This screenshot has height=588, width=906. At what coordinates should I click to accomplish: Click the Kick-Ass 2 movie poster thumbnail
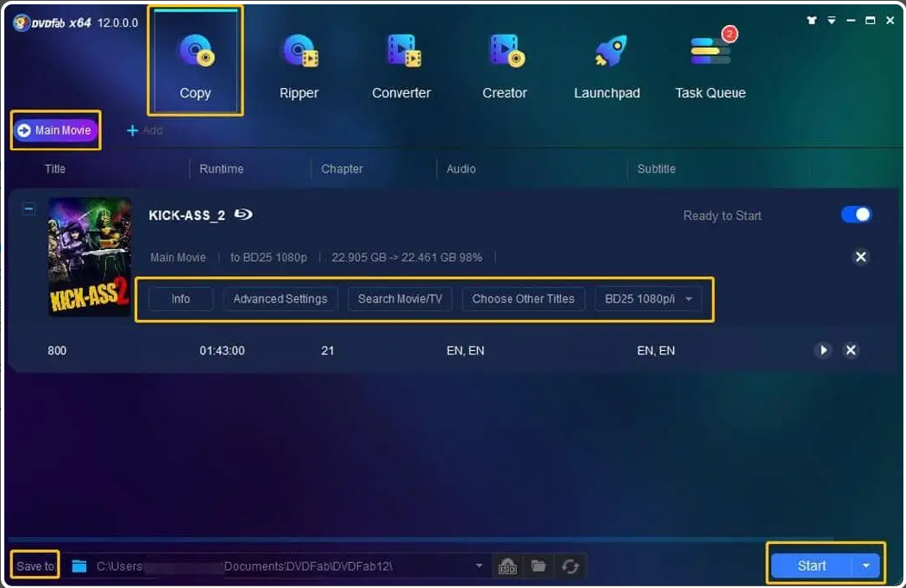coord(90,256)
